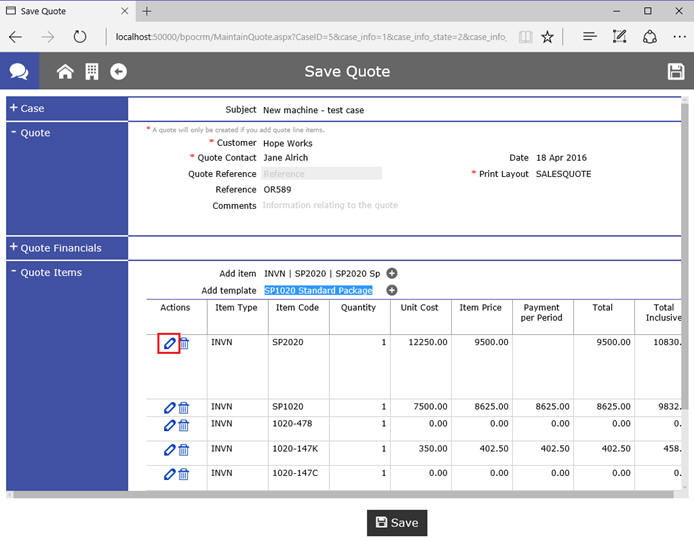Click the Quote Reference input field
694x541 pixels.
click(x=321, y=174)
